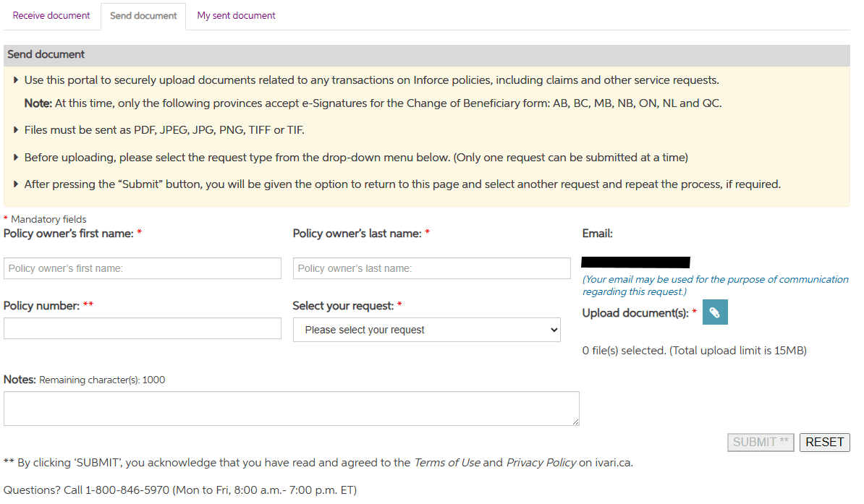Open the "Select your request" dropdown
Screen dimensions: 864x504
(426, 330)
